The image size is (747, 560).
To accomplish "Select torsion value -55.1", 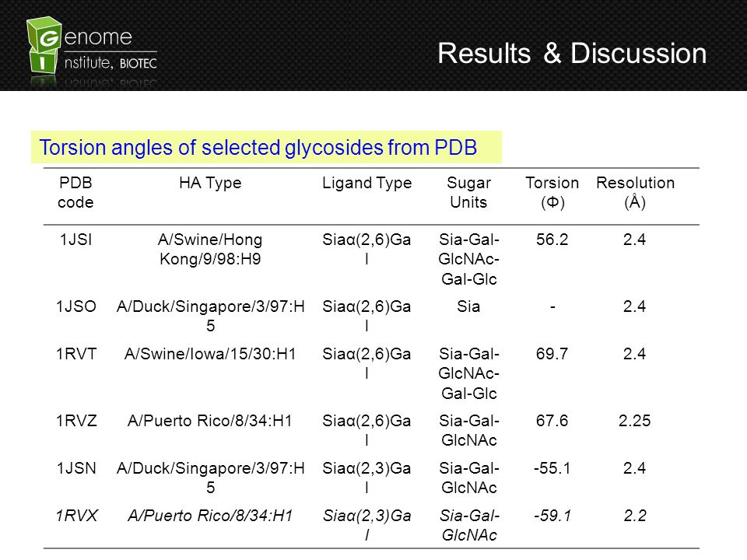I will [x=552, y=468].
